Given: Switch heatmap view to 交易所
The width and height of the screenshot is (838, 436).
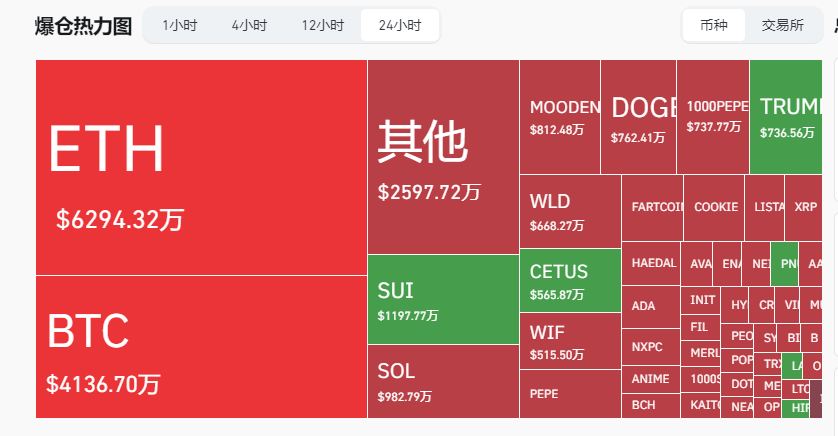Looking at the screenshot, I should click(x=782, y=26).
